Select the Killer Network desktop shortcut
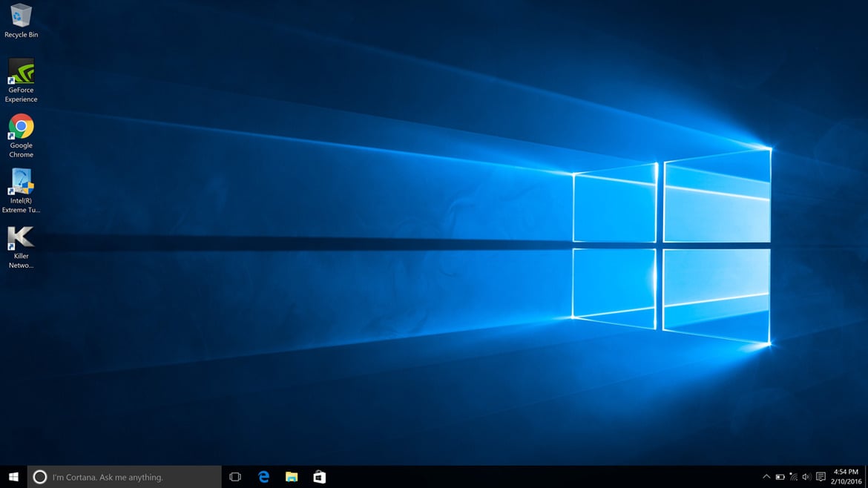 [21, 247]
